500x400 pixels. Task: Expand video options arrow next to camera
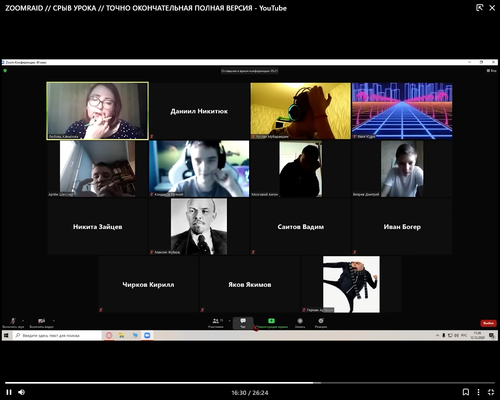54,321
